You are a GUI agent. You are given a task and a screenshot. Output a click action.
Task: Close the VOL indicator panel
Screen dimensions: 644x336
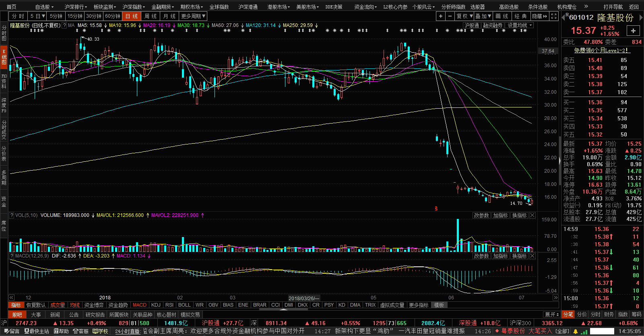pyautogui.click(x=532, y=215)
